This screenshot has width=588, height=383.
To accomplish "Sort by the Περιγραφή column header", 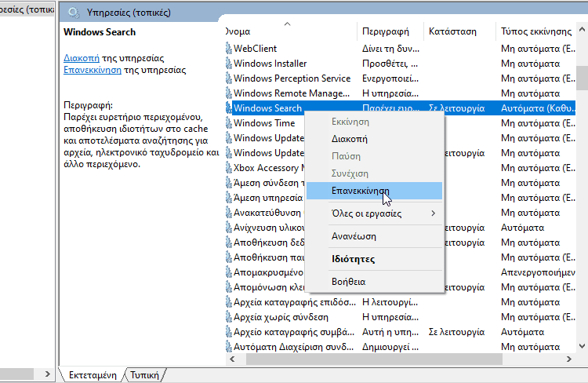I will coord(390,31).
